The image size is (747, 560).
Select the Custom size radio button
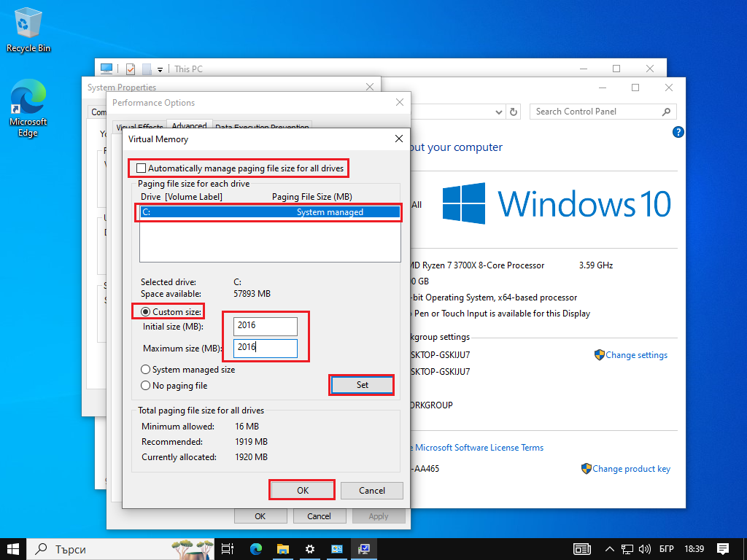145,312
